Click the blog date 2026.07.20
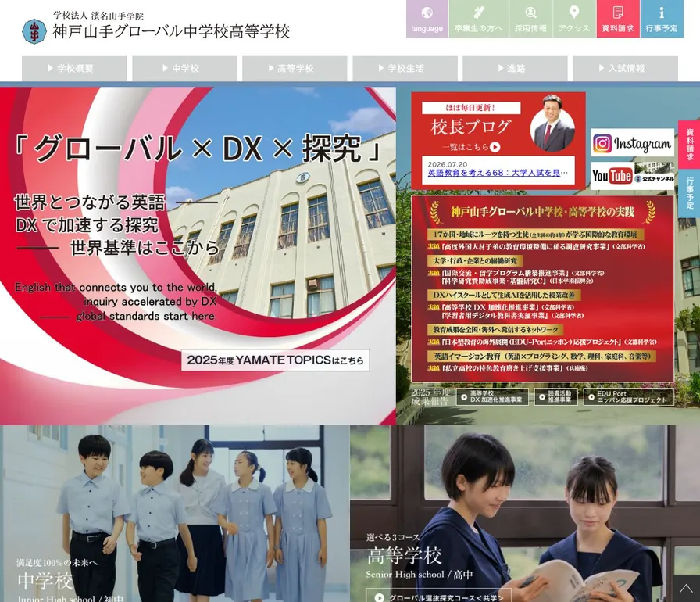Viewport: 700px width, 602px height. coord(448,164)
